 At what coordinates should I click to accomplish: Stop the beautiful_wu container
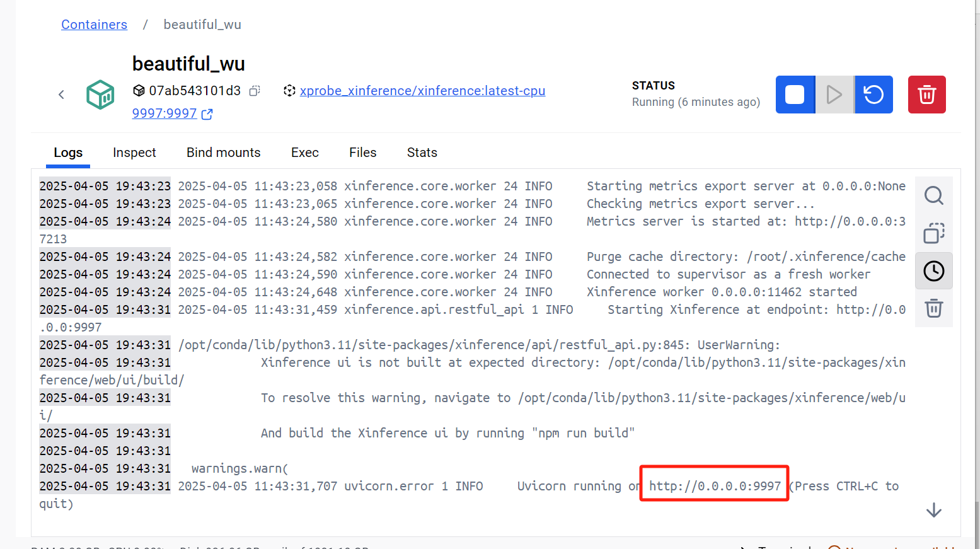(x=795, y=95)
